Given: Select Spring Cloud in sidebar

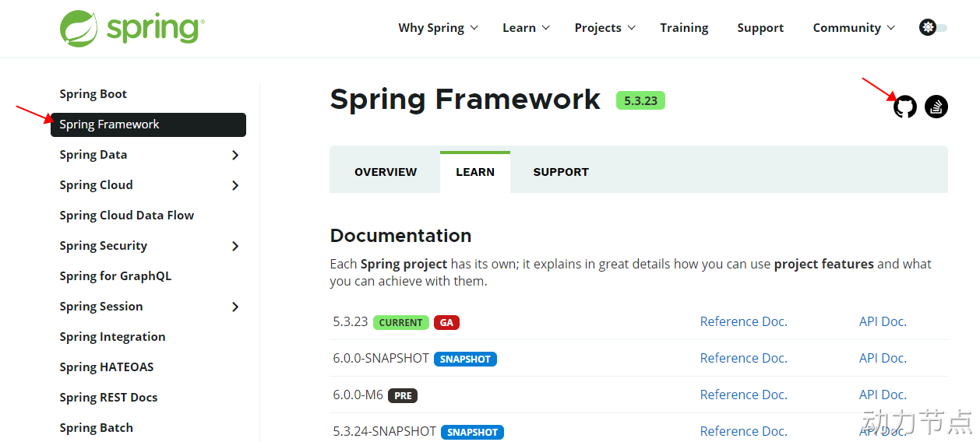Looking at the screenshot, I should point(96,185).
